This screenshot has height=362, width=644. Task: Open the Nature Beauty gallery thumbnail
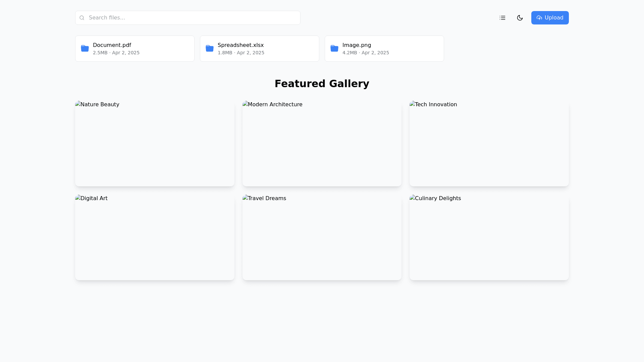pyautogui.click(x=155, y=143)
